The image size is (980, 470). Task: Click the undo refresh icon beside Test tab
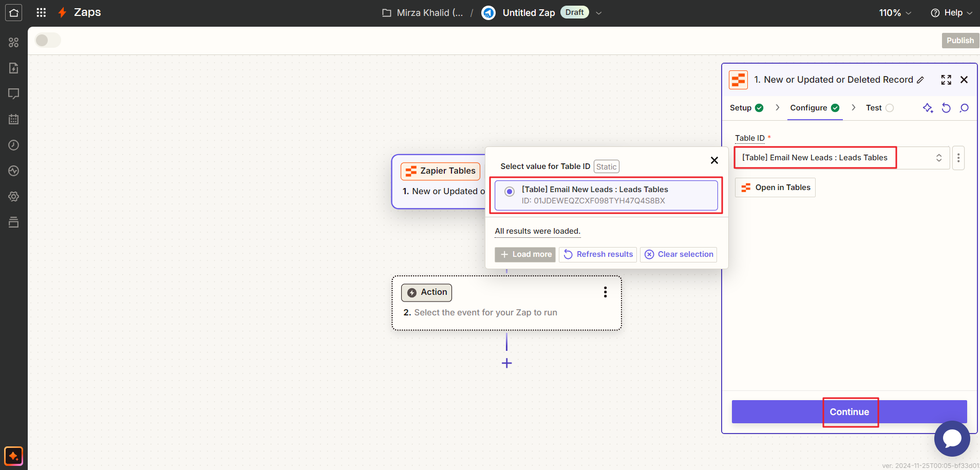coord(946,108)
